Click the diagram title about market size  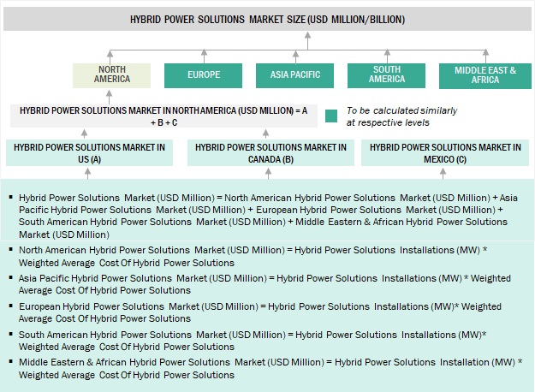tap(267, 20)
